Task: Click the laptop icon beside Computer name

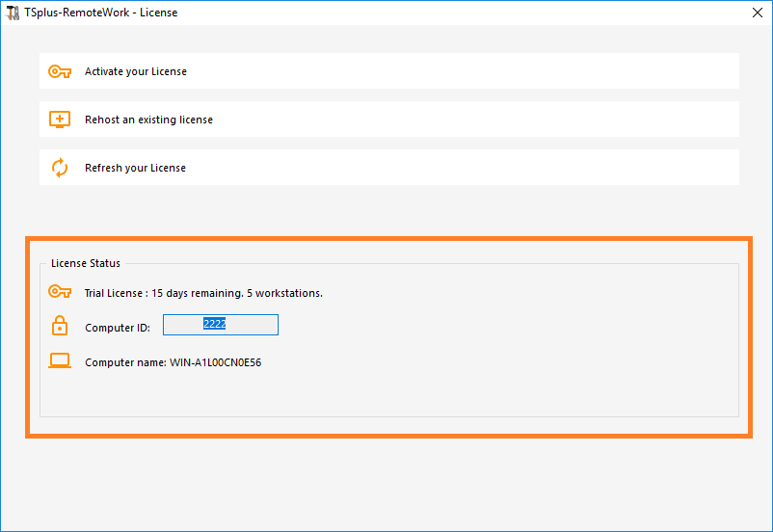Action: (60, 362)
